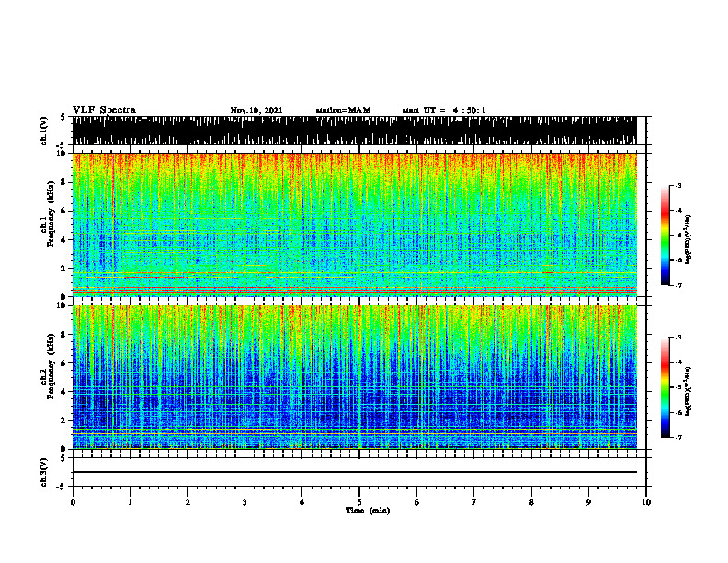
Task: Click the "station=MAM" header label
Action: 343,110
